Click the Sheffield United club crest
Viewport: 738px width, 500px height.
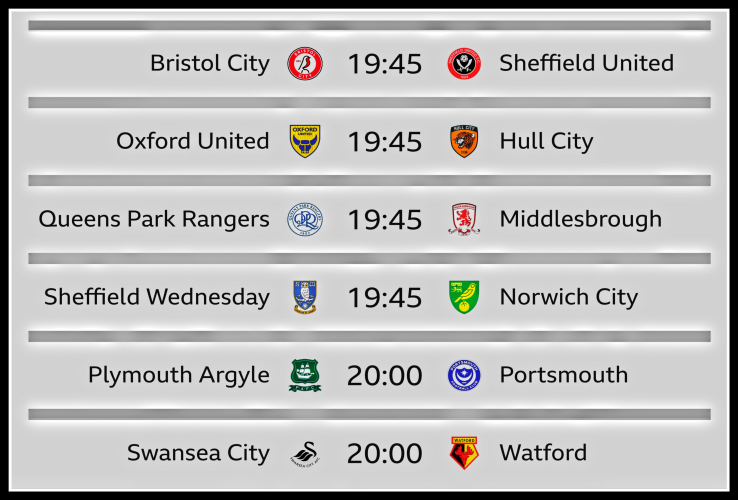(464, 63)
